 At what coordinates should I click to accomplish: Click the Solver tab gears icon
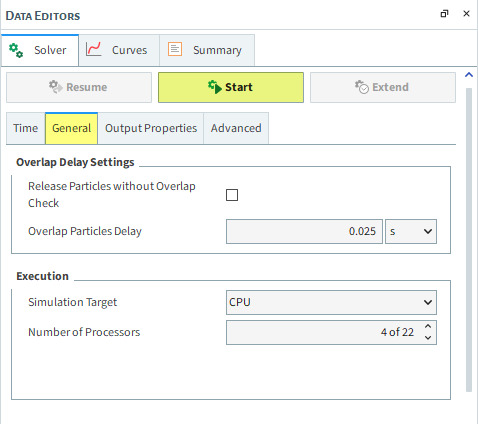[16, 50]
